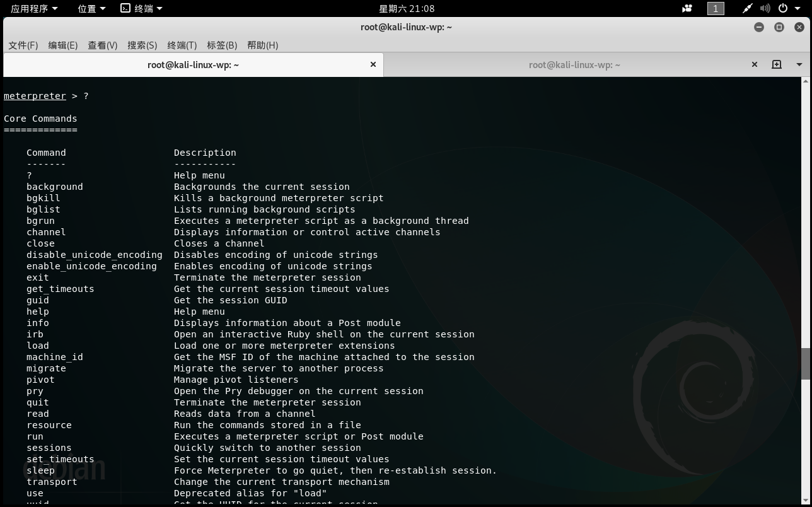The width and height of the screenshot is (812, 507).
Task: Switch to the second root@kali-linux-wp tab
Action: (x=574, y=65)
